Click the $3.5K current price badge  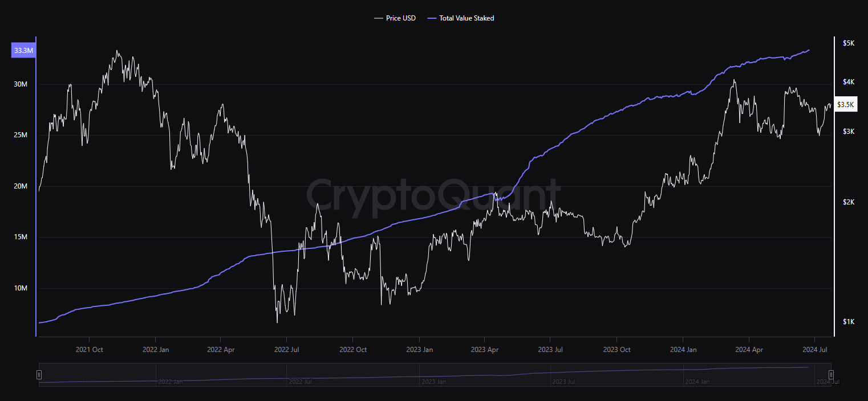click(845, 104)
